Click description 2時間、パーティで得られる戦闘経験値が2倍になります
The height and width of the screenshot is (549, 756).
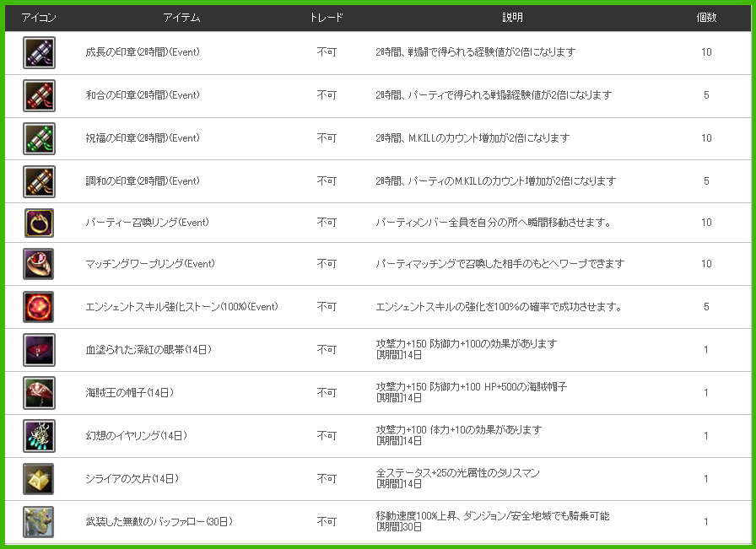494,95
